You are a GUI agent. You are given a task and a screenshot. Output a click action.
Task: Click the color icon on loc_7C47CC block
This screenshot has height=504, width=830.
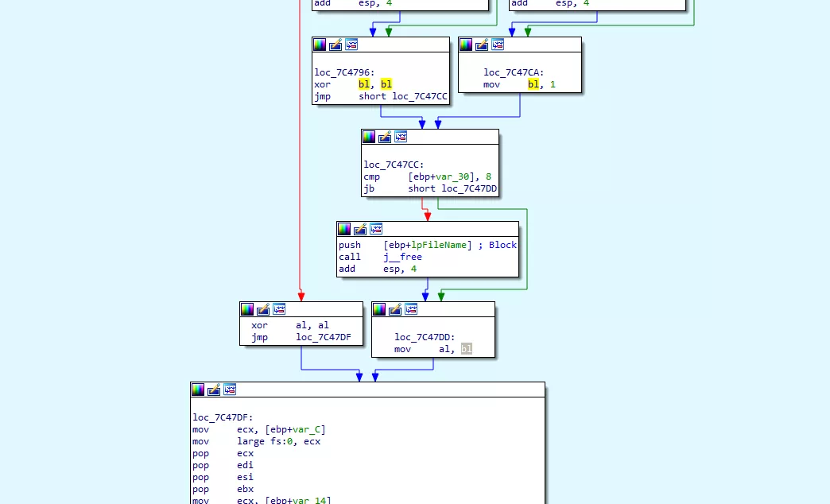[369, 137]
